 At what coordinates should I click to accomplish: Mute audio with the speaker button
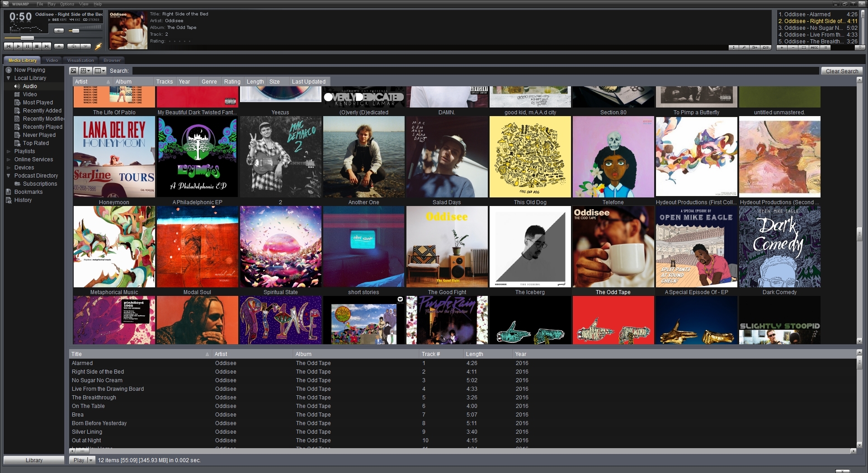[59, 31]
